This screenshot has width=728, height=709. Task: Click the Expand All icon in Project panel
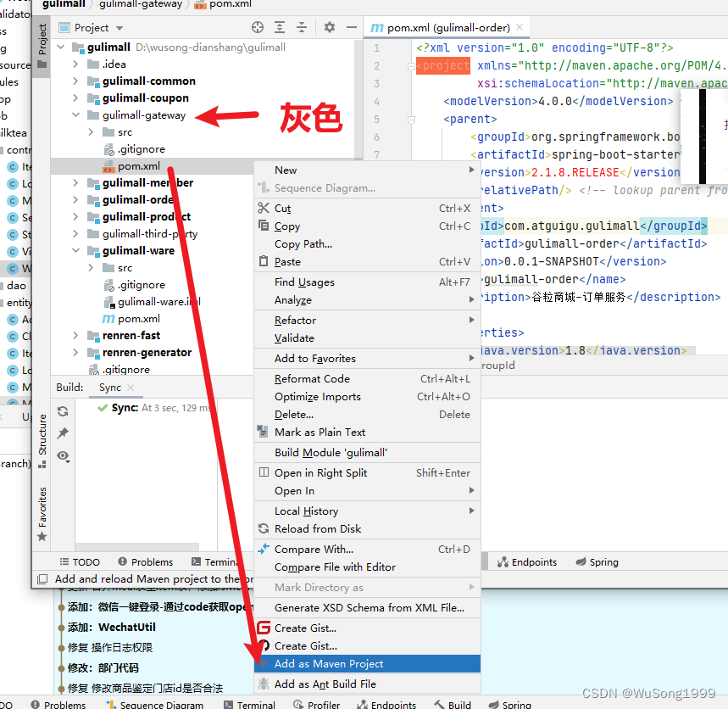(280, 27)
